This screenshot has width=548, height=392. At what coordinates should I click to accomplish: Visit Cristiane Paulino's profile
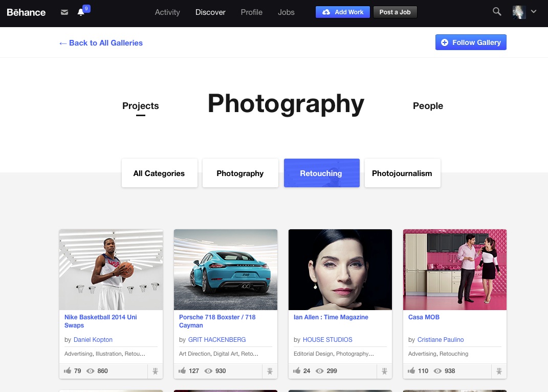point(441,340)
